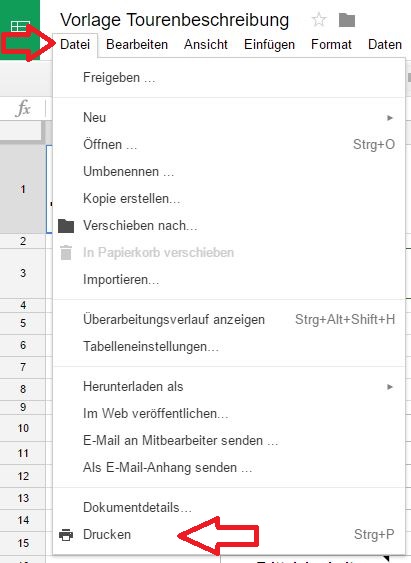This screenshot has width=411, height=563.
Task: Open the Einfügen menu
Action: (x=269, y=45)
